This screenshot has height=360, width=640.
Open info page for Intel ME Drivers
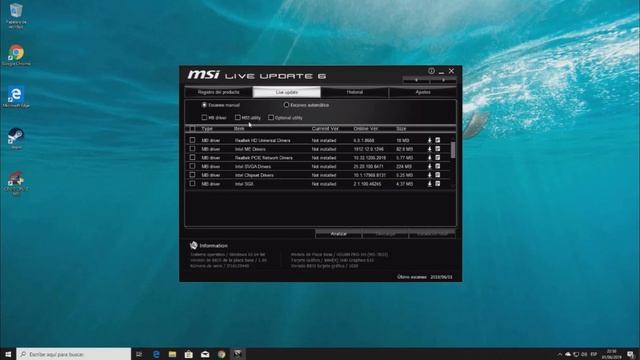tap(438, 149)
